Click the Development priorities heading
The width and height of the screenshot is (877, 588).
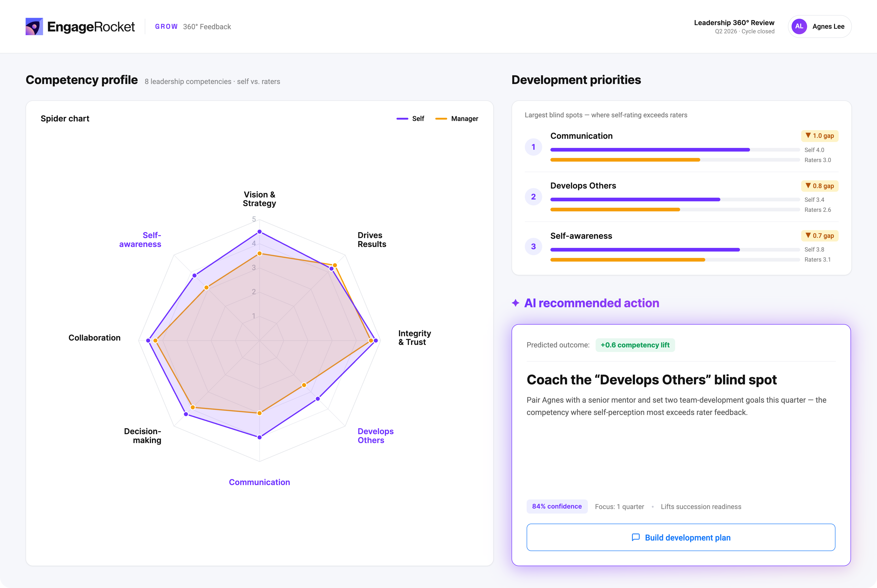576,80
